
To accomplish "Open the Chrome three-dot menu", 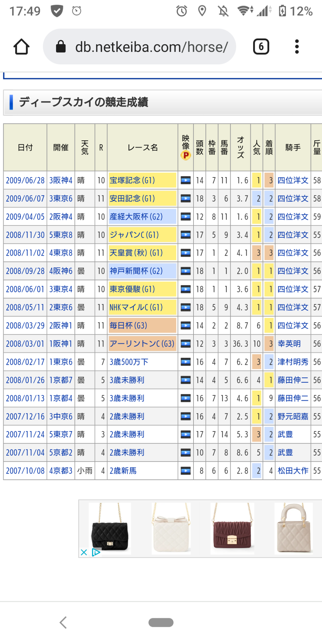I will click(x=297, y=47).
